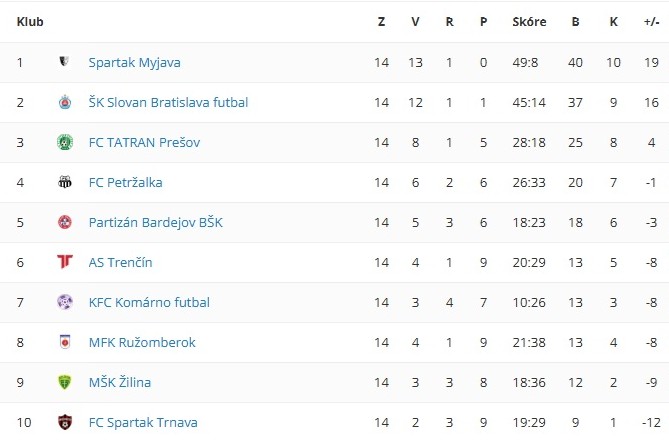Screen dimensions: 669x441
Task: Click the Skóre column header
Action: click(529, 21)
